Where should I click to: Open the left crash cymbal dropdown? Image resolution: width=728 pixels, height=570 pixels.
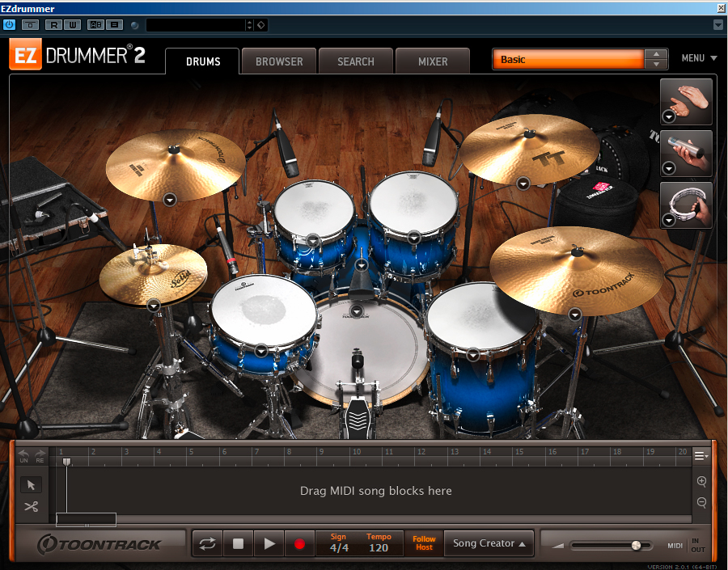coord(170,200)
